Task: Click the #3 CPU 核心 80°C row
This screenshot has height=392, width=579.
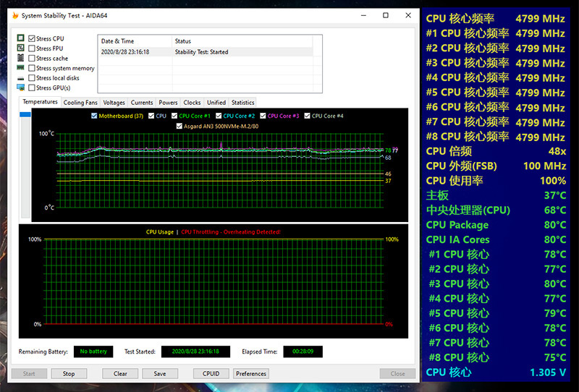Action: (x=496, y=284)
